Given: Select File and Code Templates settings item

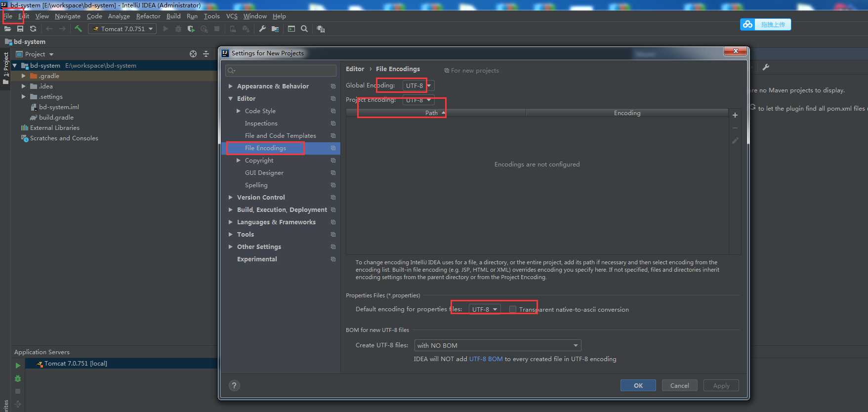Looking at the screenshot, I should tap(281, 135).
